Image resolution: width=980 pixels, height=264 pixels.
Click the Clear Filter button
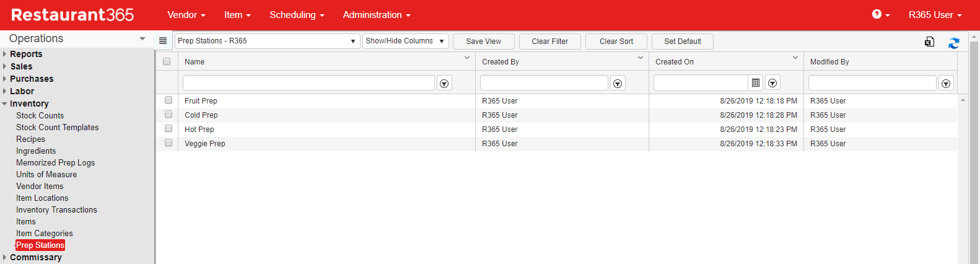(x=550, y=42)
